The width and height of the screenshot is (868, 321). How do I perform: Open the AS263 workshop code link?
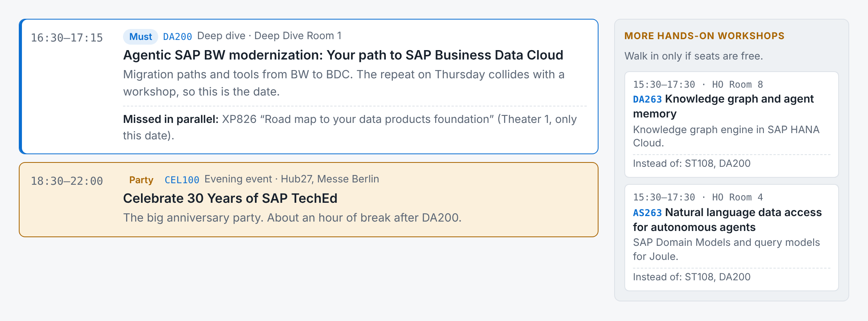(647, 213)
